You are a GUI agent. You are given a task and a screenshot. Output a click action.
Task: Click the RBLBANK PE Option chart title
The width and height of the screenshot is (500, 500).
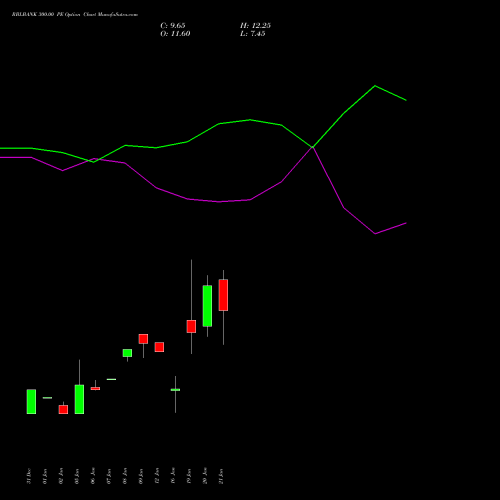tap(75, 14)
